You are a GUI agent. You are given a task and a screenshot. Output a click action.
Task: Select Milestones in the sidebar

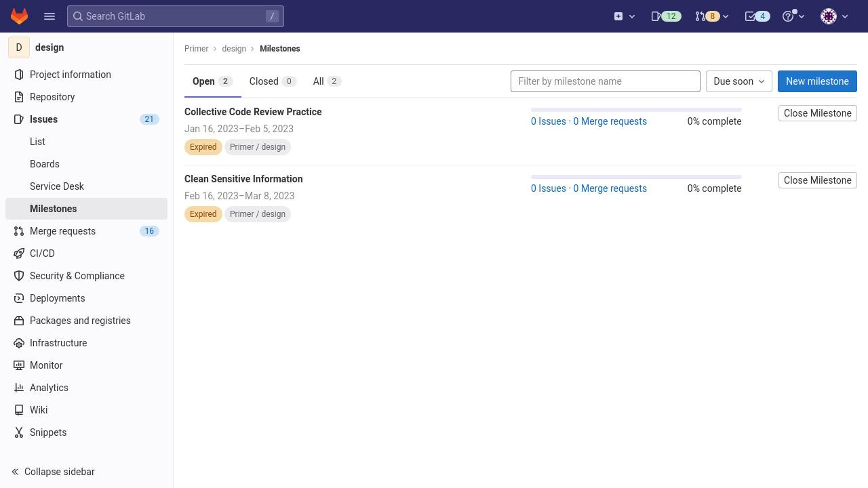[86, 209]
